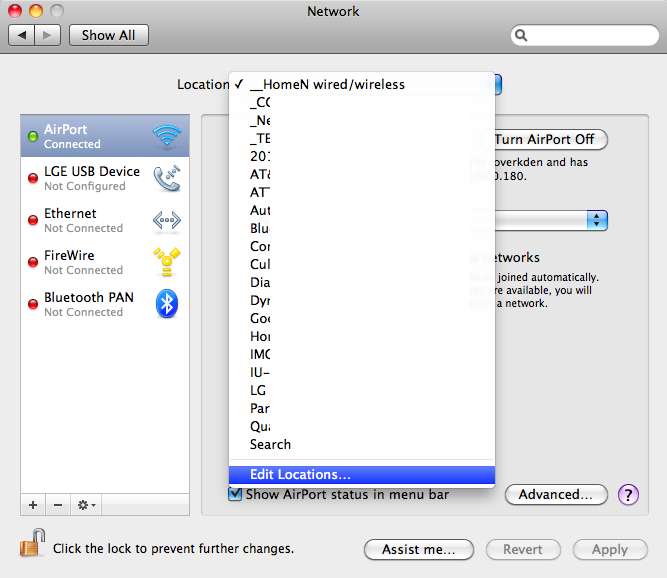The height and width of the screenshot is (578, 667).
Task: Add a new network service with plus
Action: (x=33, y=505)
